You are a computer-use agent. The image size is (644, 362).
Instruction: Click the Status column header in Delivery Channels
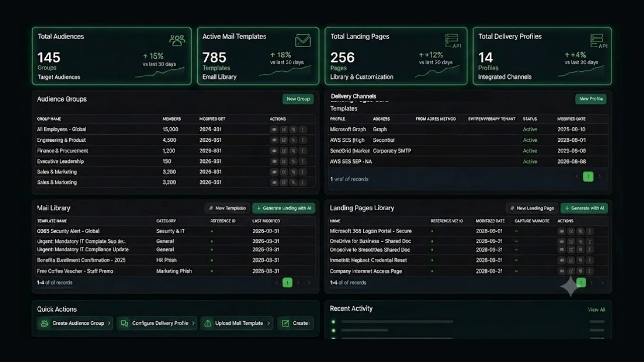pyautogui.click(x=530, y=119)
